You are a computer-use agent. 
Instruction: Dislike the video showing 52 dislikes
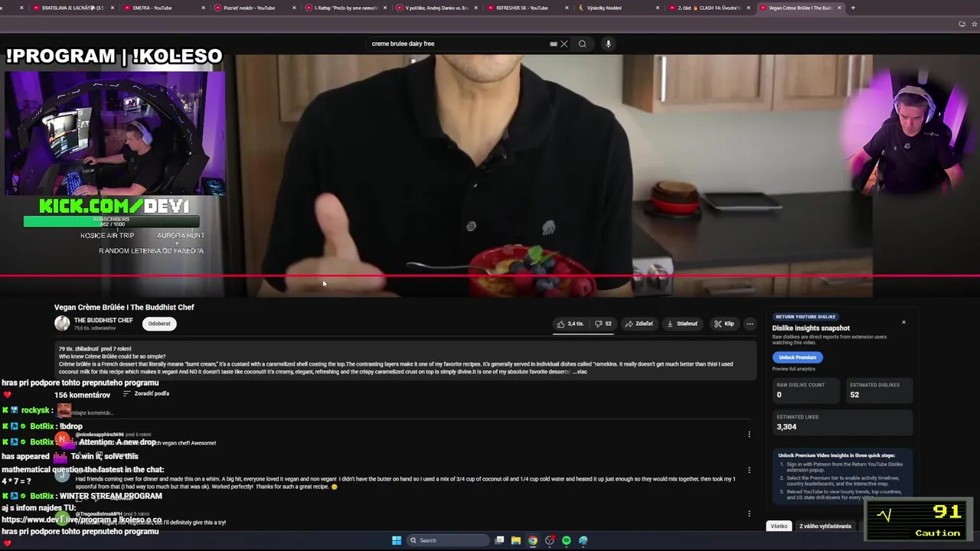603,324
